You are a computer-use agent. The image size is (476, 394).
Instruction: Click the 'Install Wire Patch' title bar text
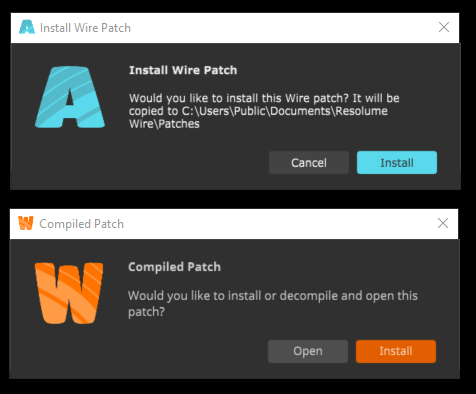tap(85, 28)
